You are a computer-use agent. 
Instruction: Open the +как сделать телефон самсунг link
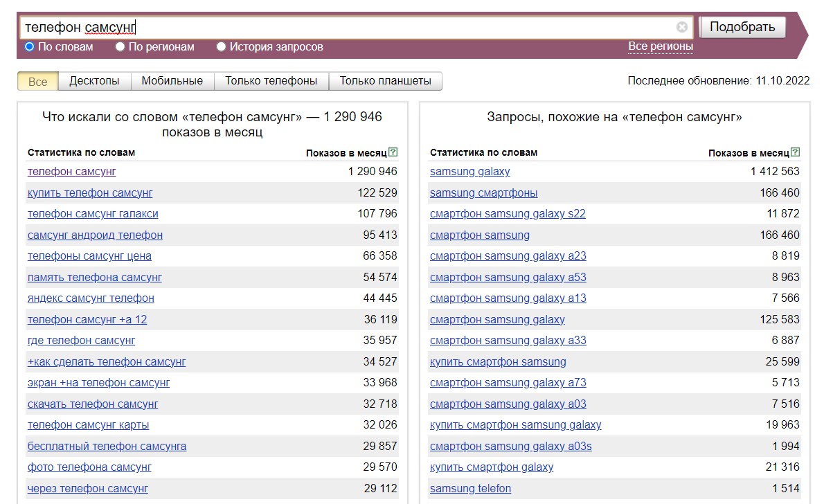coord(107,361)
